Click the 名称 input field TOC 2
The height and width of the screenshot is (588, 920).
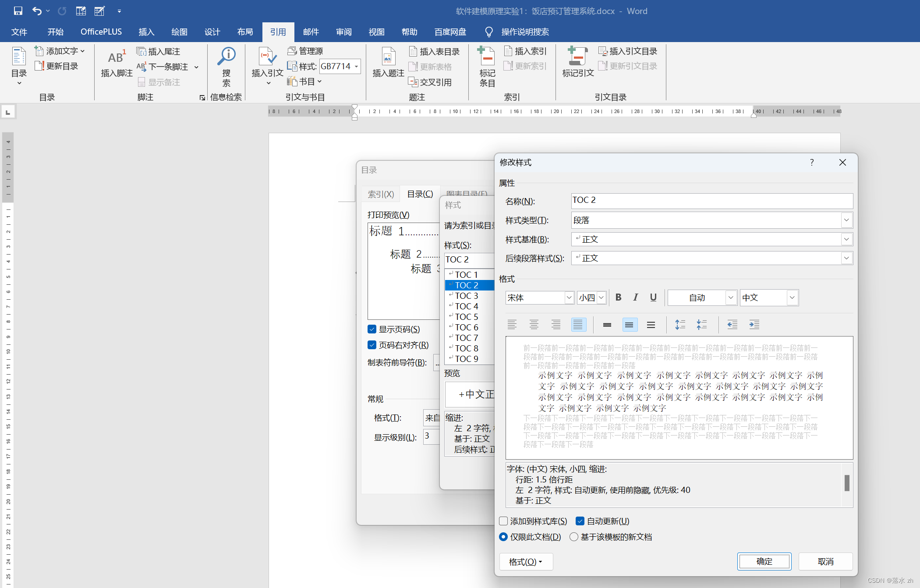[x=712, y=201]
